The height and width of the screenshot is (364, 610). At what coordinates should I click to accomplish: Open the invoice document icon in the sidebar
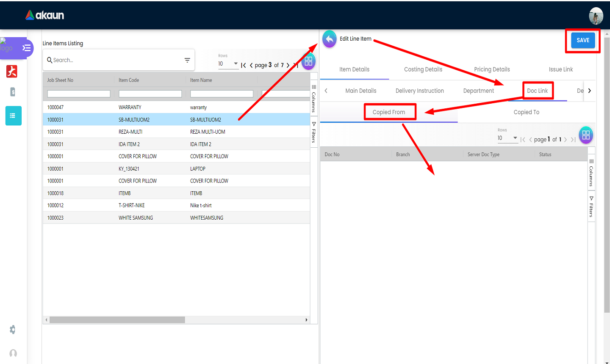[13, 92]
